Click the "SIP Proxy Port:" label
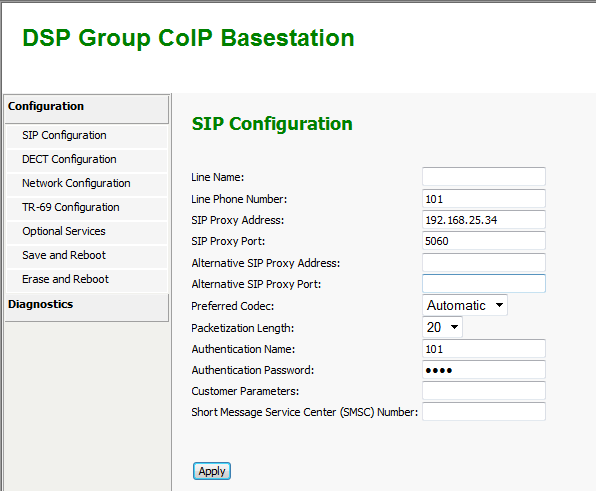596x491 pixels. [228, 241]
